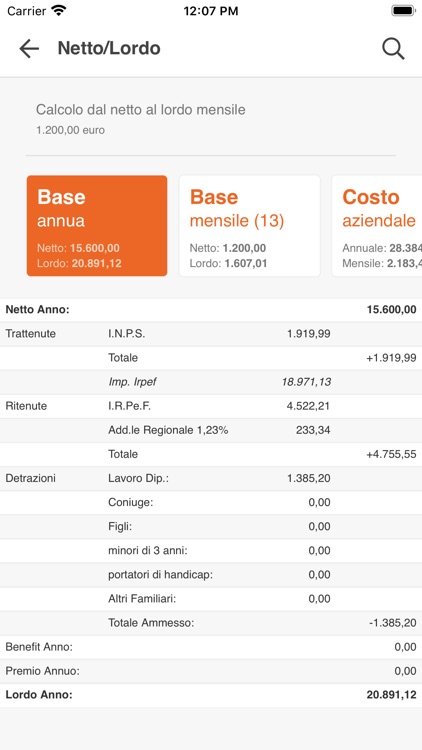Image resolution: width=422 pixels, height=750 pixels.
Task: Tap the Ritenute total +4.755,55
Action: pyautogui.click(x=391, y=454)
